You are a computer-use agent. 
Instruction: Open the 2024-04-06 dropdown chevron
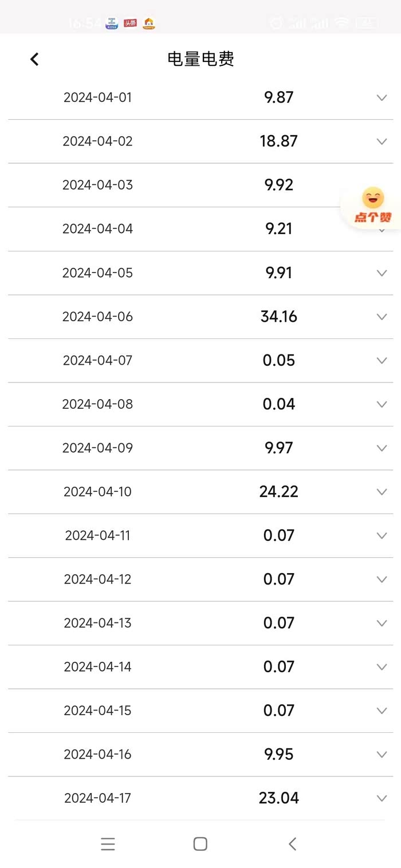382,317
